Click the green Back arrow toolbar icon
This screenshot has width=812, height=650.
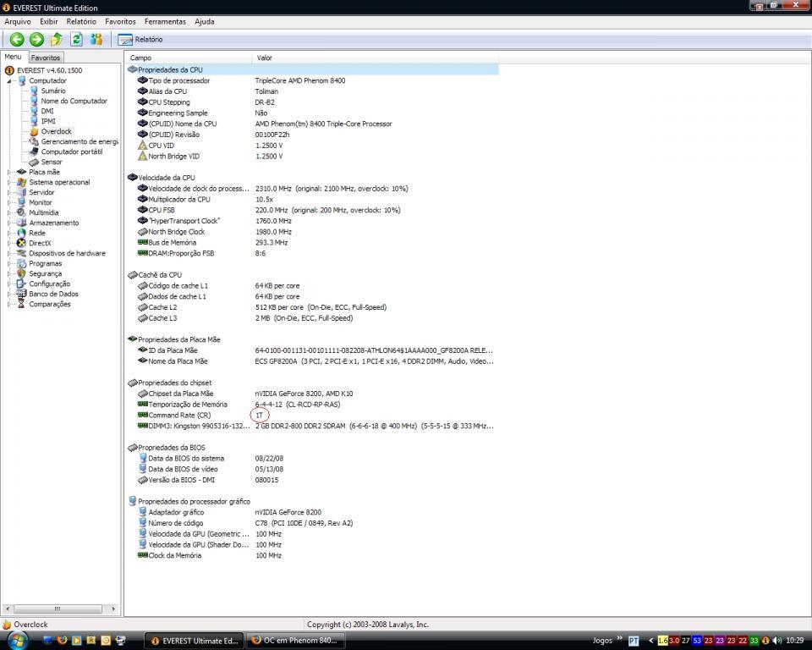17,40
